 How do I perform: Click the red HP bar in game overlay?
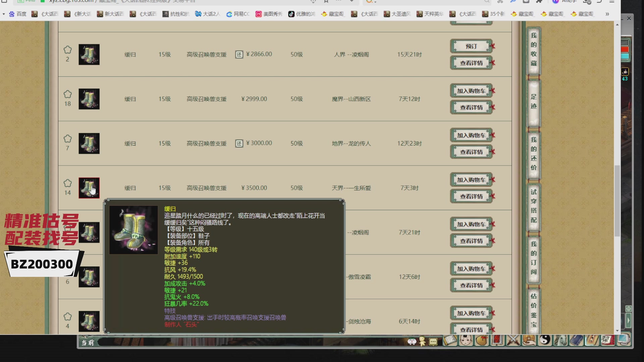tap(625, 49)
